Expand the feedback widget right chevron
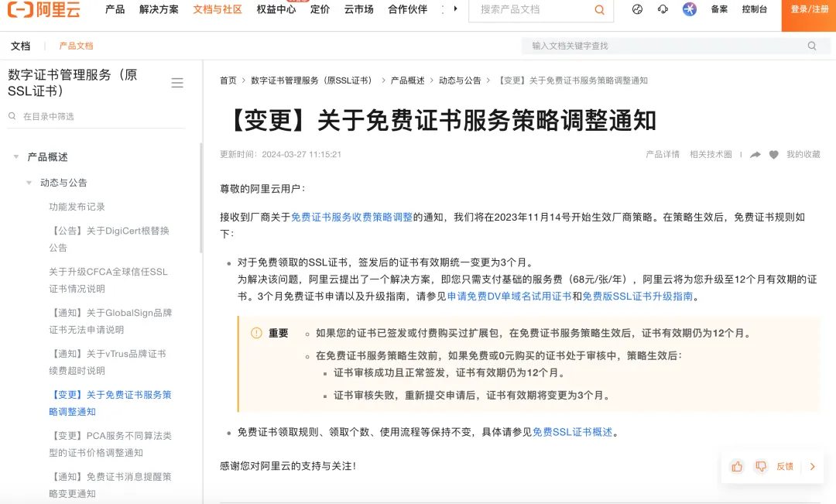836x504 pixels. click(x=813, y=467)
